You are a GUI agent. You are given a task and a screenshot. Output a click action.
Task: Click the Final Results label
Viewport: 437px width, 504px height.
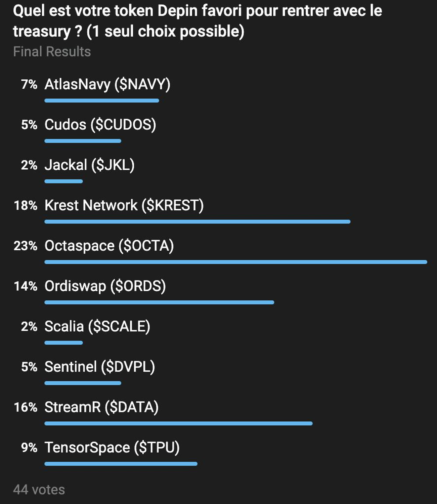pyautogui.click(x=52, y=52)
